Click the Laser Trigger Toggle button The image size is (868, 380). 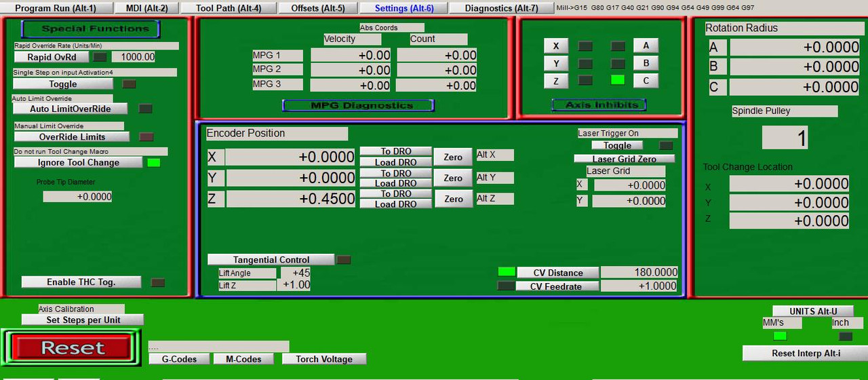coord(617,145)
